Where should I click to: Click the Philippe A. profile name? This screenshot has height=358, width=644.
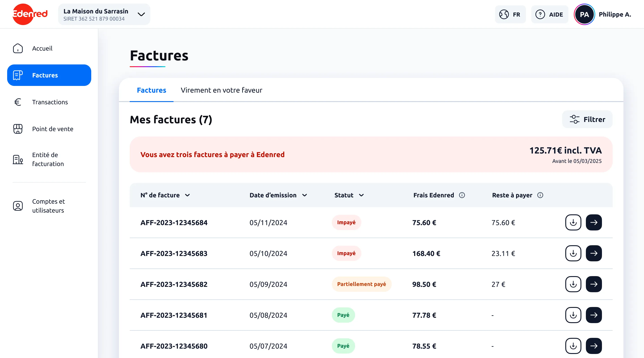[615, 15]
